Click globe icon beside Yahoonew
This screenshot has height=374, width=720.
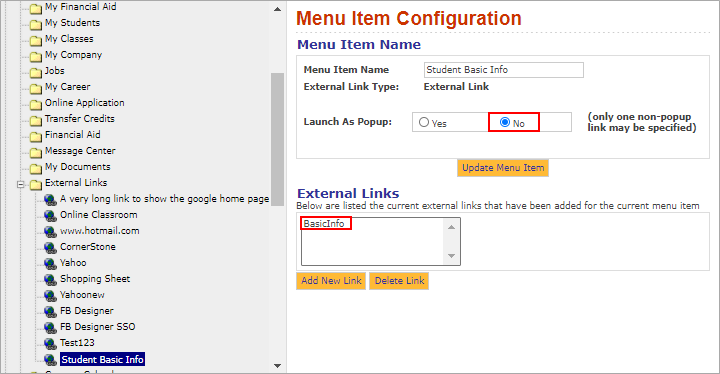pos(50,295)
